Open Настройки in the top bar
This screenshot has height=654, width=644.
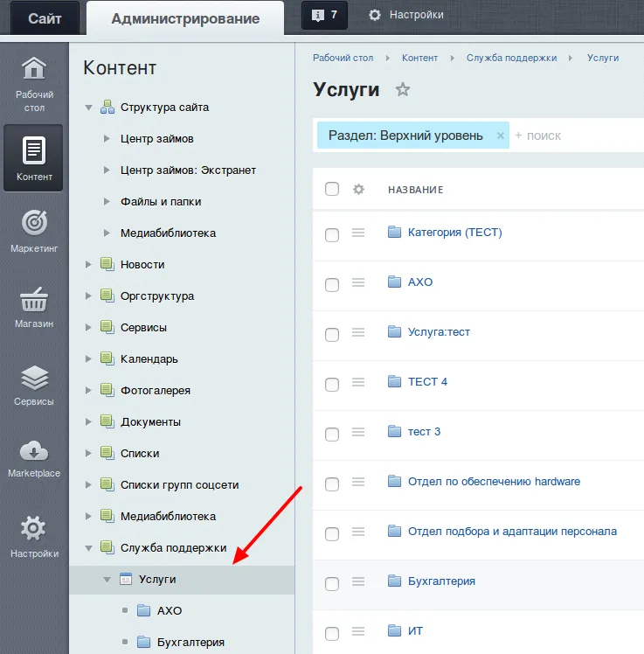pyautogui.click(x=406, y=15)
